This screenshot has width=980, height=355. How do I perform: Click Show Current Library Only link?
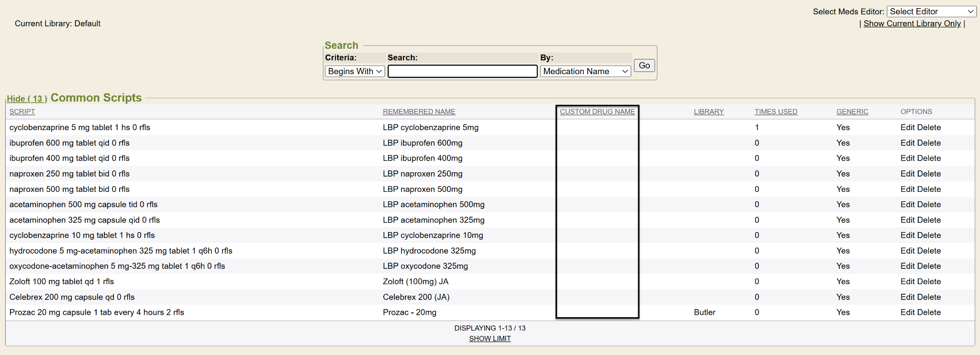tap(912, 23)
